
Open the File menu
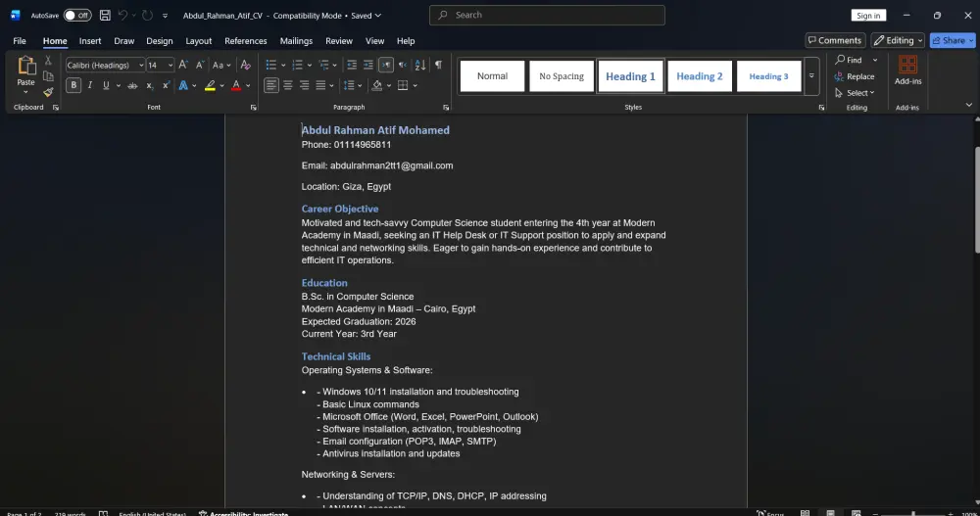point(20,40)
